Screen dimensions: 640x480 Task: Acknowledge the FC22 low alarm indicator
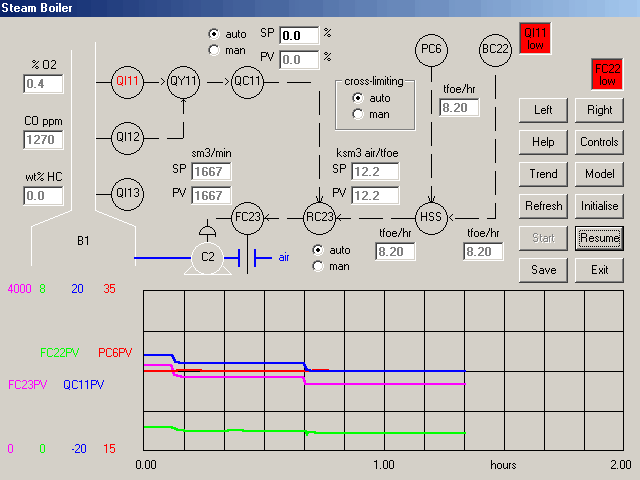click(x=607, y=75)
